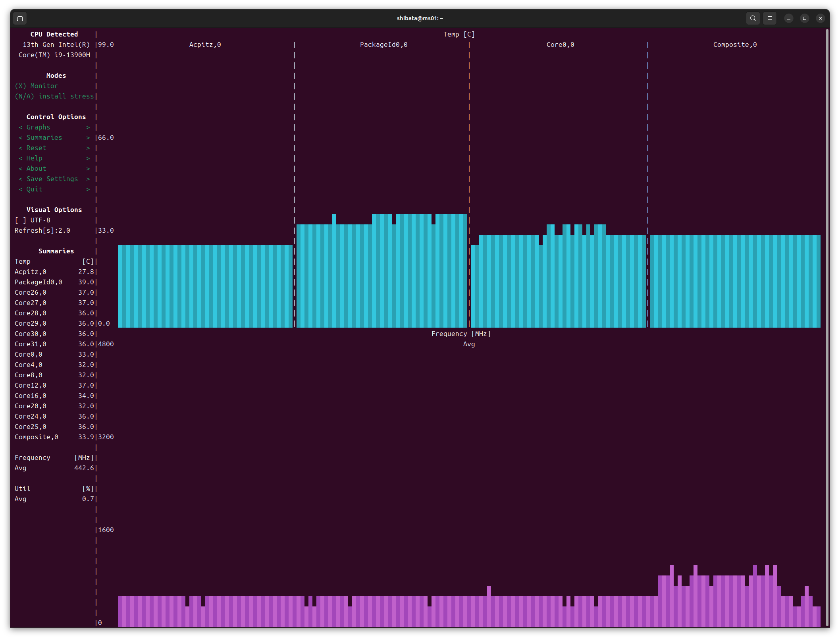Open the hamburger menu icon
Screen dimensions: 840x639
click(769, 18)
